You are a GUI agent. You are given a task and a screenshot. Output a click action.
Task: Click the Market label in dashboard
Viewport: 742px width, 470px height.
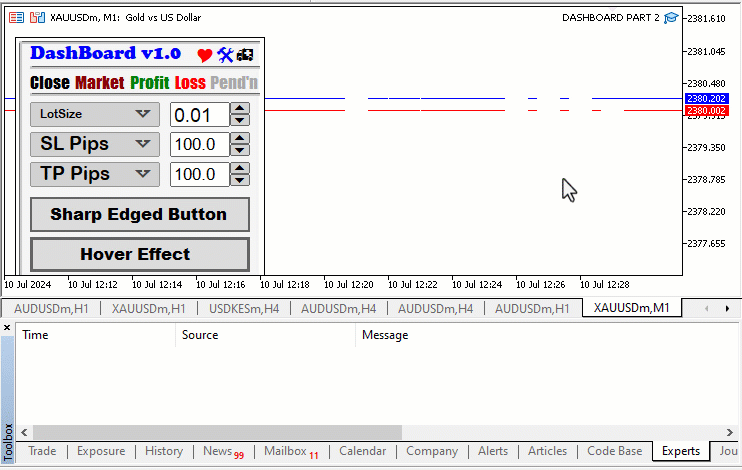[100, 83]
